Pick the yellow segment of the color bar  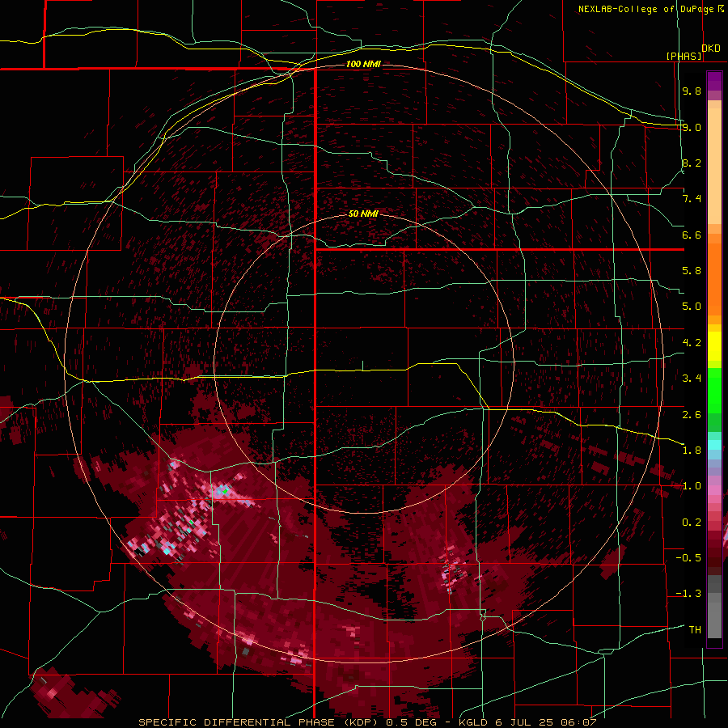(714, 346)
